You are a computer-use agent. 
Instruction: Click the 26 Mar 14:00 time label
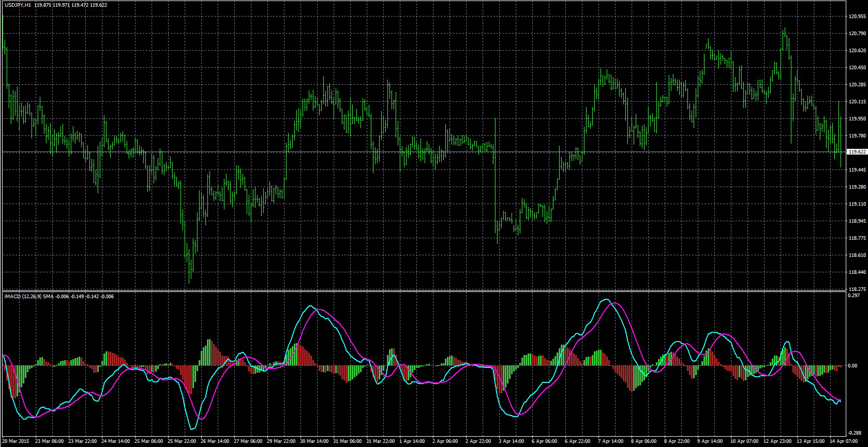click(215, 442)
